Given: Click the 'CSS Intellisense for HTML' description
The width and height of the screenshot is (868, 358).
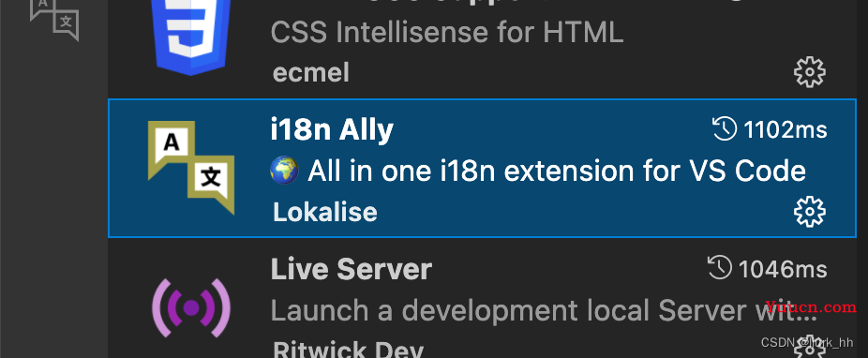Looking at the screenshot, I should [447, 33].
